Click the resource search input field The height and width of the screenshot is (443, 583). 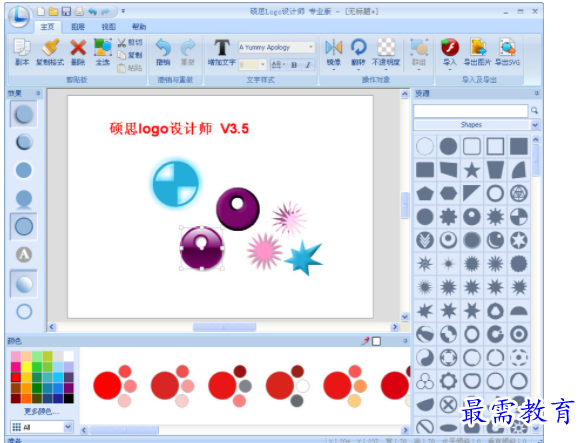coord(470,110)
